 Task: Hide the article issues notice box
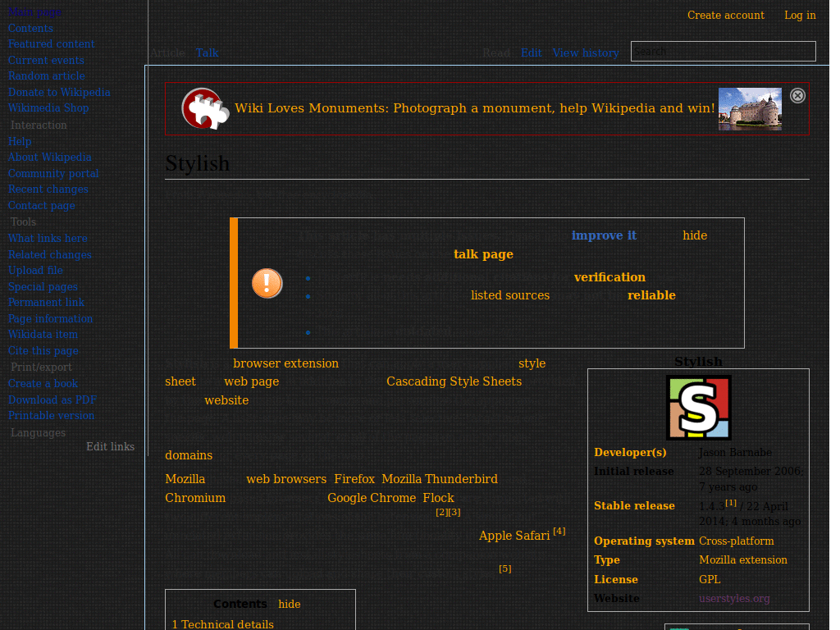pyautogui.click(x=694, y=235)
